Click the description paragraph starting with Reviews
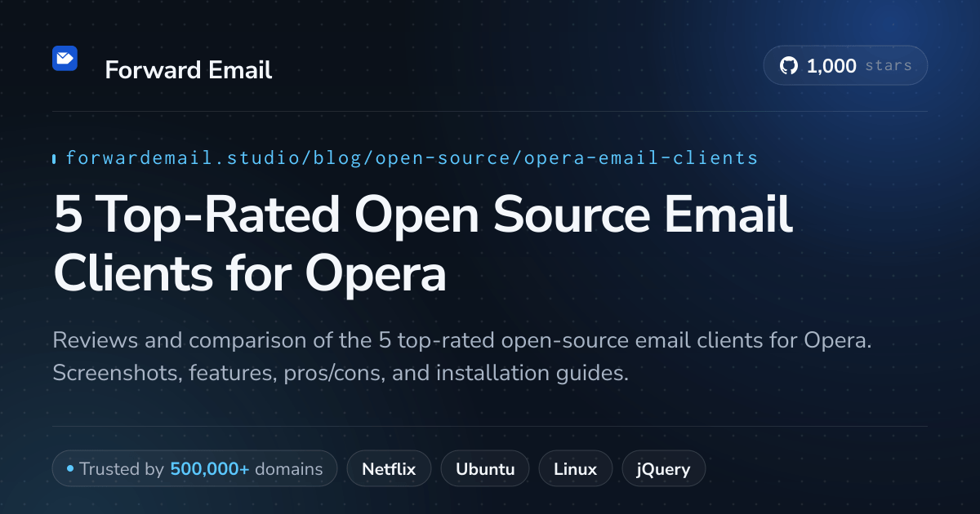This screenshot has width=980, height=514. [462, 357]
